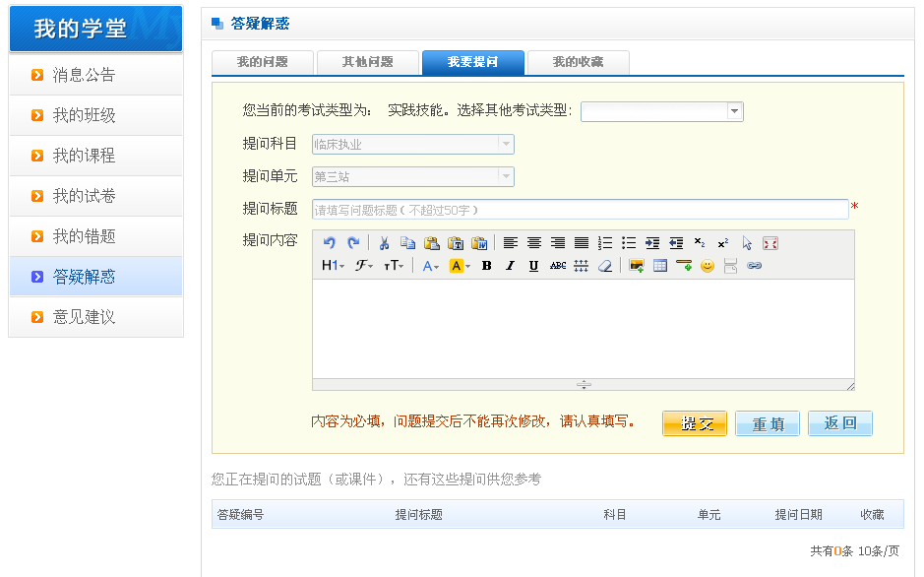Open yellow highlight color dropdown
Viewport: 924px width, 577px height.
click(460, 266)
